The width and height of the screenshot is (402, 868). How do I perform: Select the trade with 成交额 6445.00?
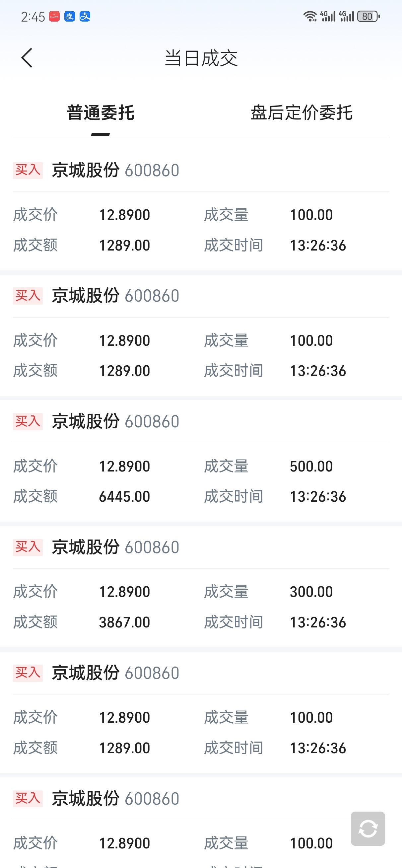(x=124, y=497)
